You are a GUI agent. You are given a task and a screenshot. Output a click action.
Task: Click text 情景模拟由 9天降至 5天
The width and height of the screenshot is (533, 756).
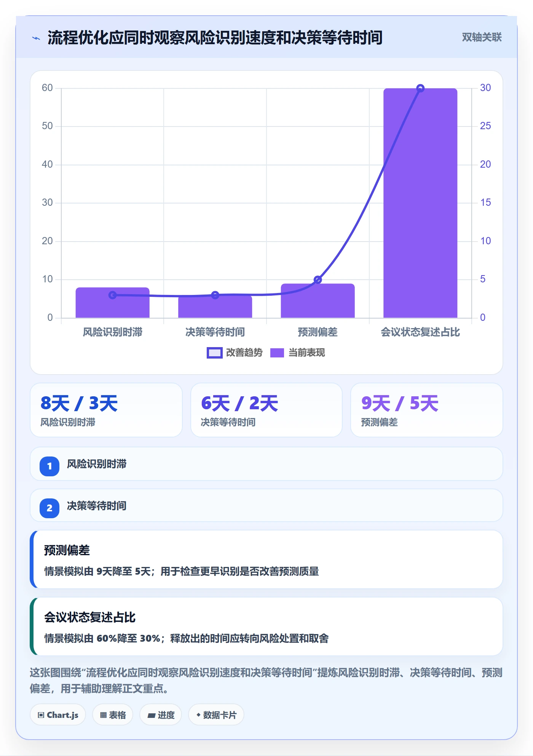[97, 572]
